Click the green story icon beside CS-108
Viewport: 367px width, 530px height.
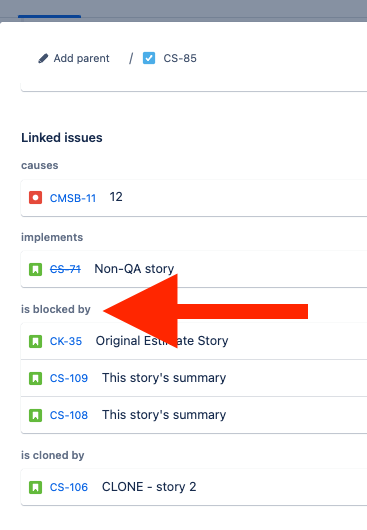(35, 415)
